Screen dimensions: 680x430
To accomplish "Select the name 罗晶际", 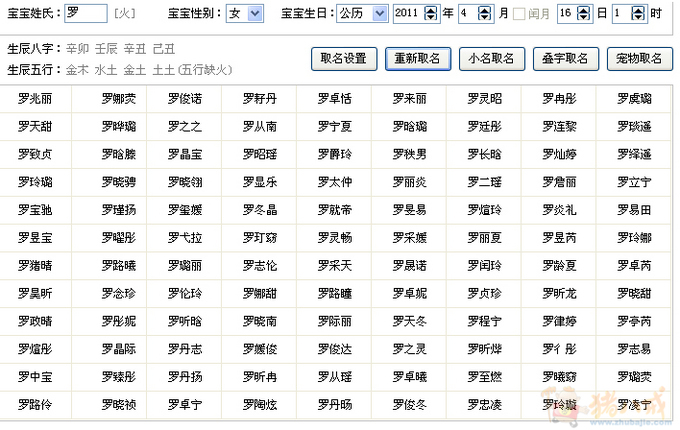I will [118, 349].
